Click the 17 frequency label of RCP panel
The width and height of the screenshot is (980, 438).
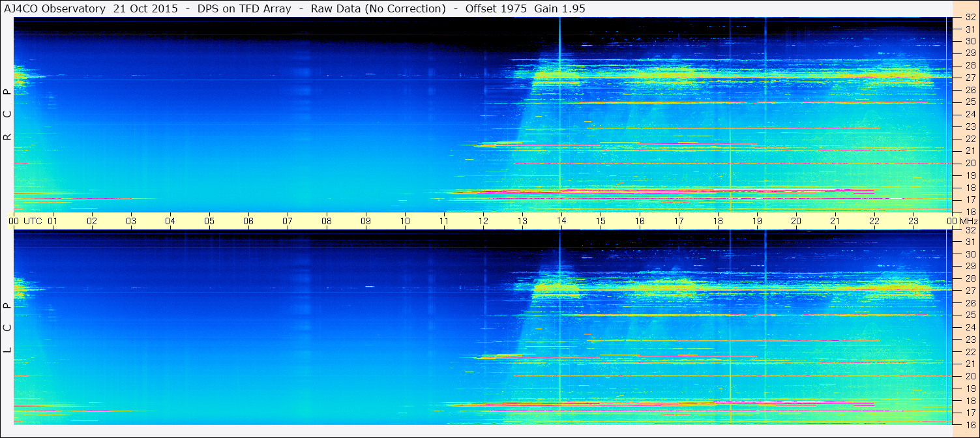coord(970,199)
